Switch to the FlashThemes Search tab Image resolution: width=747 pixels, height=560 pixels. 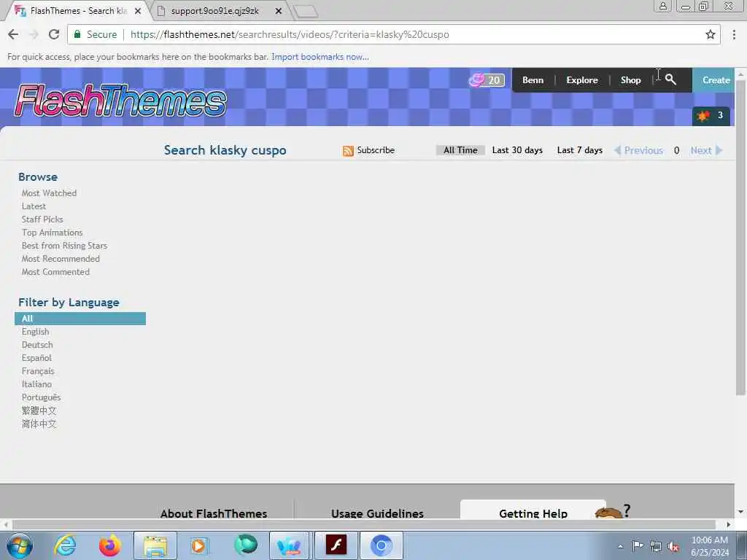pos(79,10)
